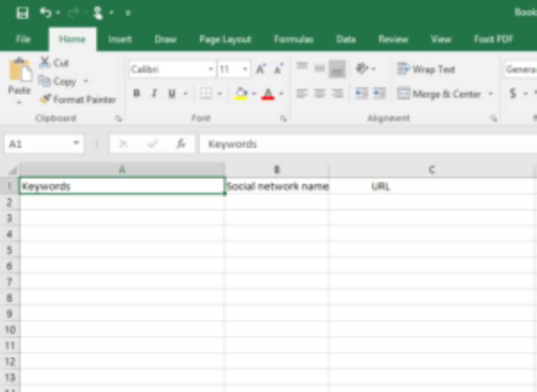This screenshot has width=537, height=392.
Task: Click the formula bar containing Keywords
Action: pyautogui.click(x=368, y=144)
